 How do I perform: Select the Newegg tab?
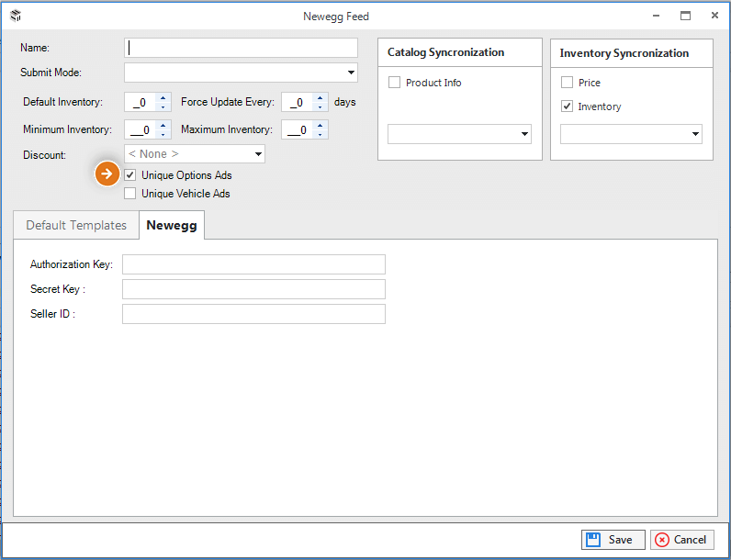click(x=172, y=226)
